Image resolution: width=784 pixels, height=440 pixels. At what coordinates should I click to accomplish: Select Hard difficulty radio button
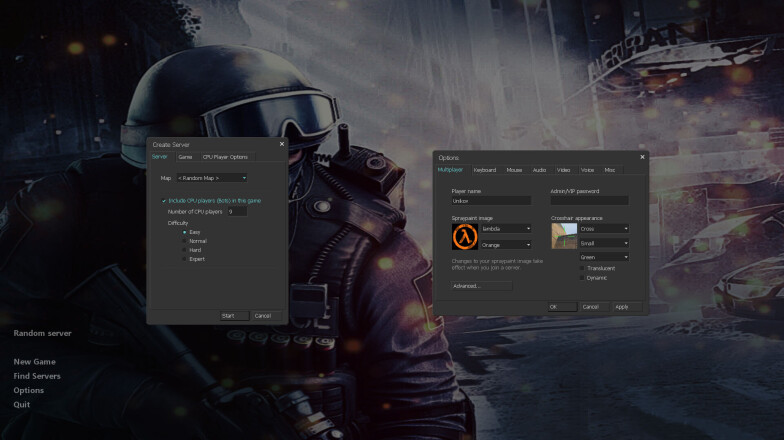pos(184,250)
